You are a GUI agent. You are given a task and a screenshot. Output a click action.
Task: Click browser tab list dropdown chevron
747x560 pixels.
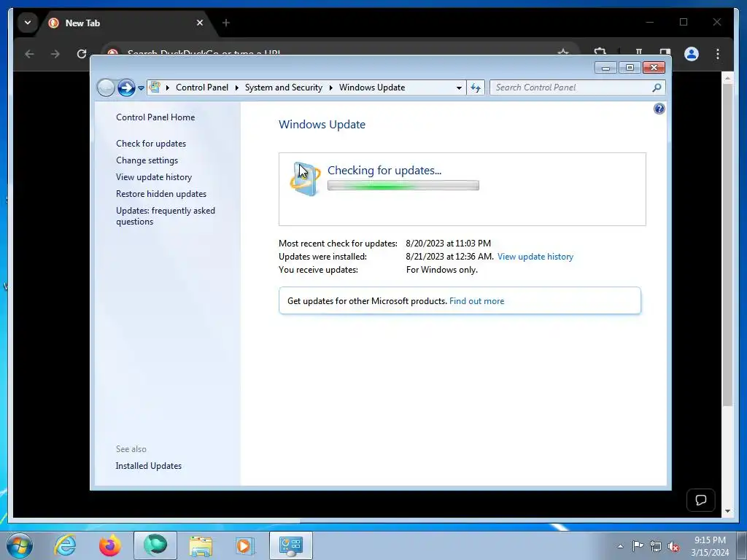28,23
